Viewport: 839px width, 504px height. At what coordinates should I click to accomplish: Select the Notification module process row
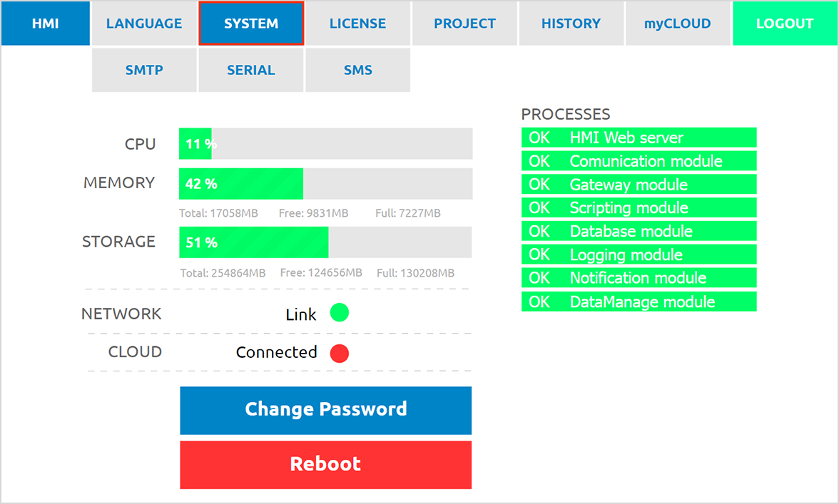pyautogui.click(x=639, y=277)
